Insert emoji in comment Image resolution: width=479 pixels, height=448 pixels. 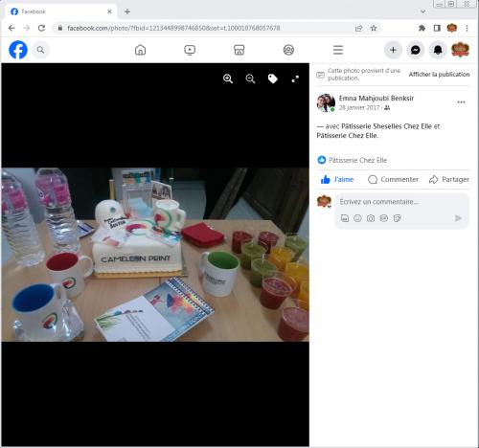point(357,218)
